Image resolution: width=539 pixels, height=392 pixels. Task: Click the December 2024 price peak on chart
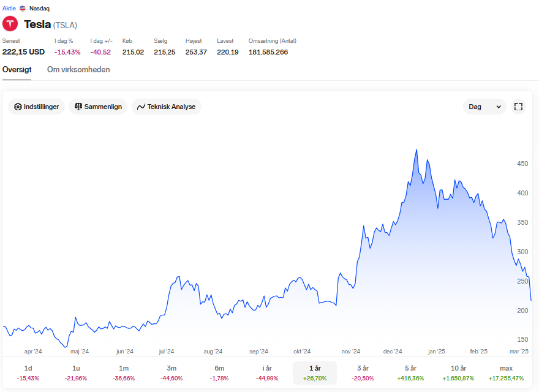click(417, 150)
